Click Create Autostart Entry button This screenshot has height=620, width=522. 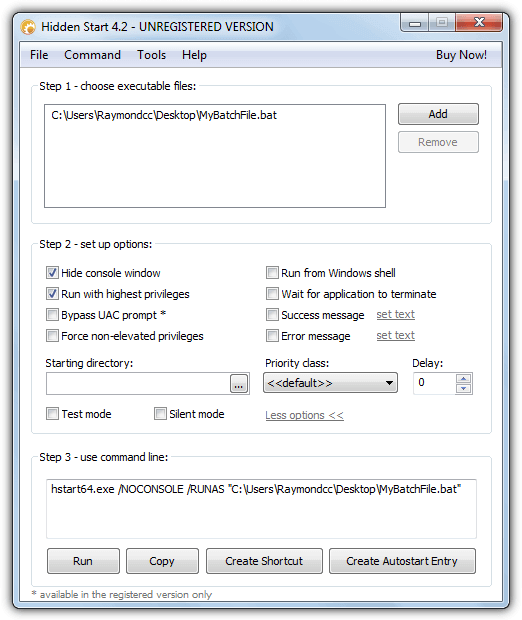point(402,561)
